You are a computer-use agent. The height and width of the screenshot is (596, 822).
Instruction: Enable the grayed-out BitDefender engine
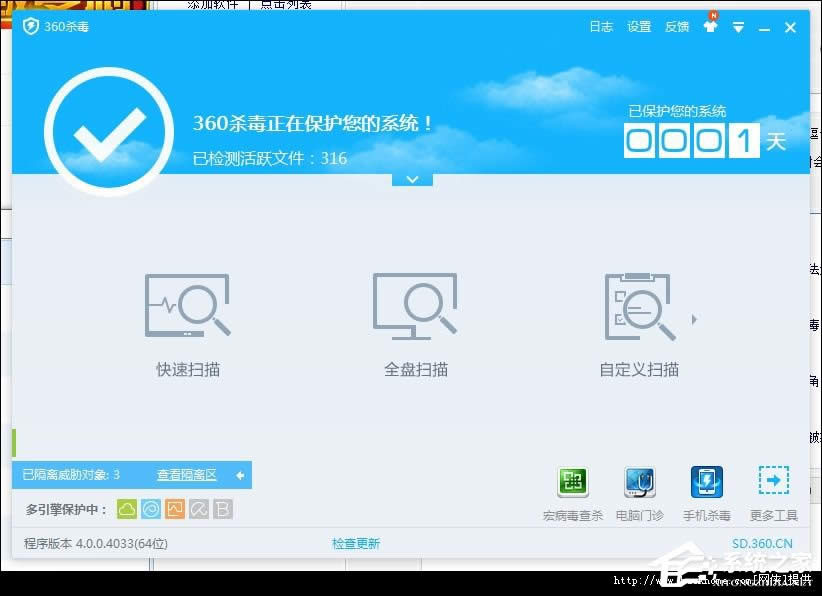[x=223, y=509]
